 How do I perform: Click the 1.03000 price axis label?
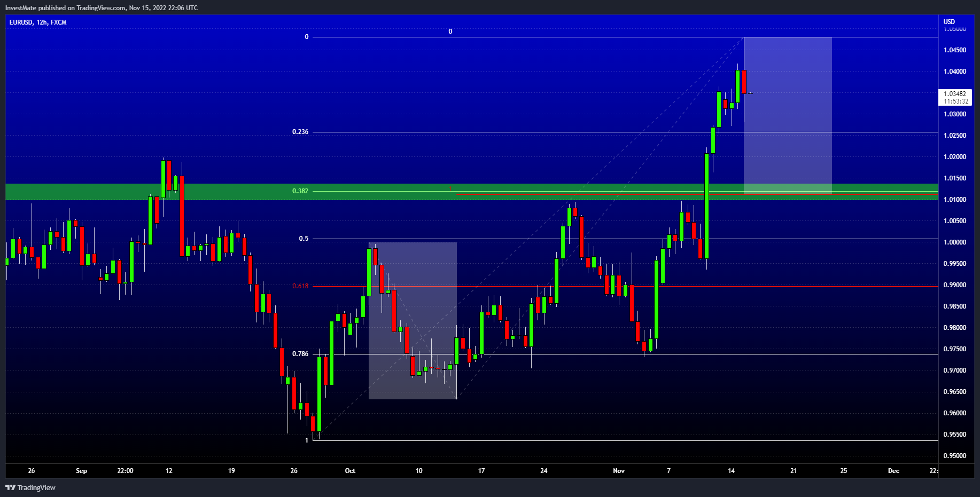955,114
